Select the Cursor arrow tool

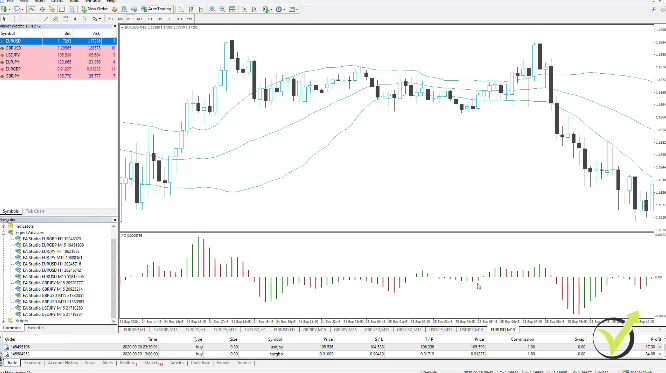pyautogui.click(x=4, y=19)
